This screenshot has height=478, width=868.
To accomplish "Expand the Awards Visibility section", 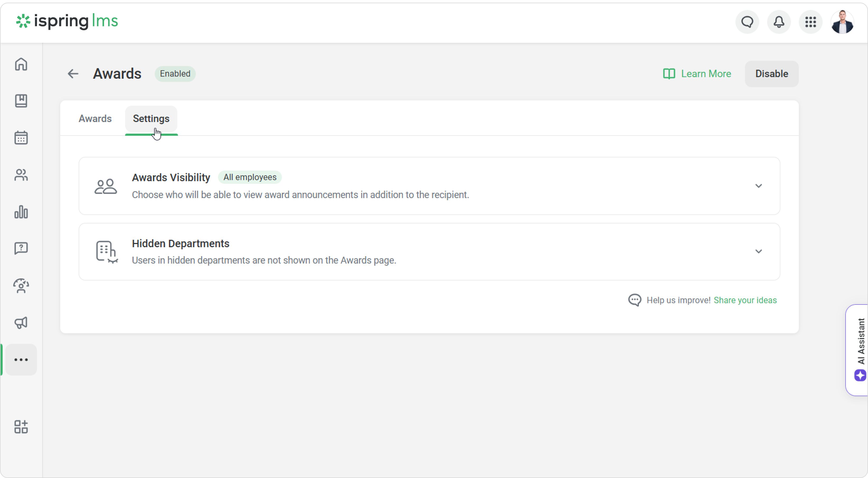I will pyautogui.click(x=758, y=186).
